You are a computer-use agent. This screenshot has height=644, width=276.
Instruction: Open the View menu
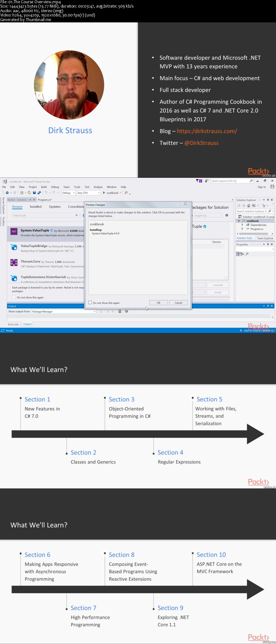pos(22,187)
